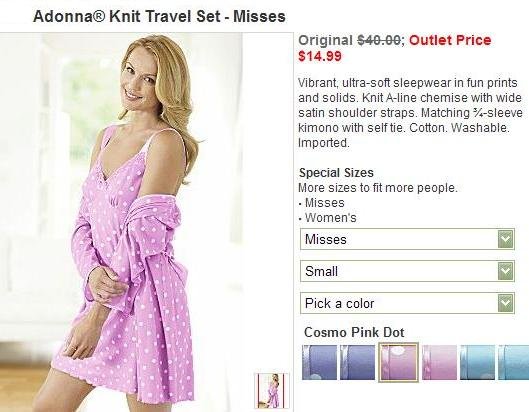529x412 pixels.
Task: Click the Special Sizes heading
Action: point(336,173)
